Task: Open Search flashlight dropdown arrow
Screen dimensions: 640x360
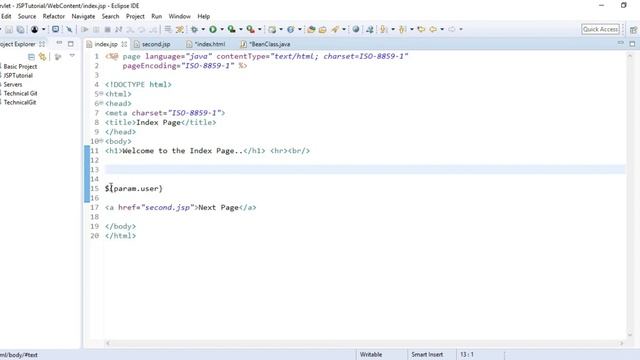Action: [344, 29]
